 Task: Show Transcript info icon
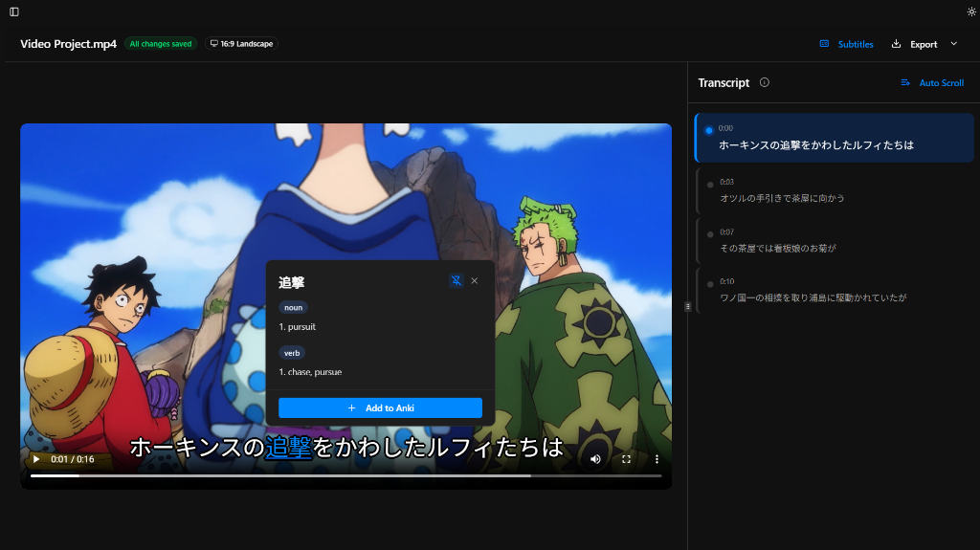click(765, 82)
